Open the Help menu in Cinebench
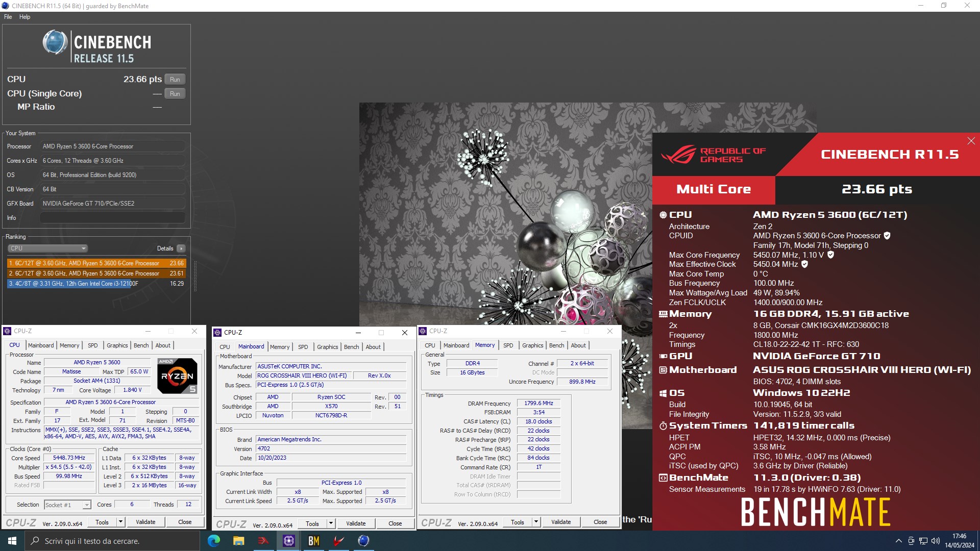Viewport: 980px width, 551px height. 24,17
